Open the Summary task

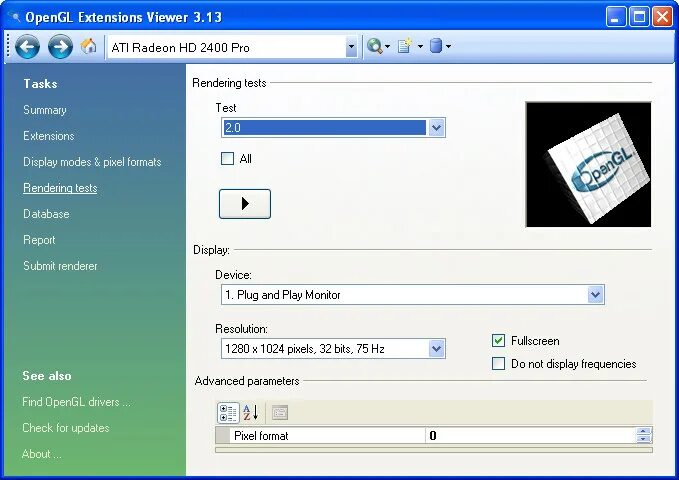(x=45, y=110)
